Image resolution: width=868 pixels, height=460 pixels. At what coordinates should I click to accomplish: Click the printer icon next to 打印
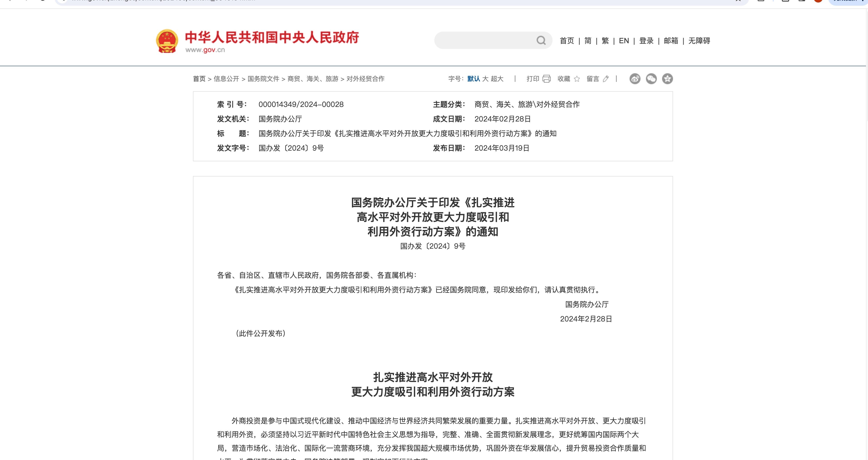(x=547, y=79)
